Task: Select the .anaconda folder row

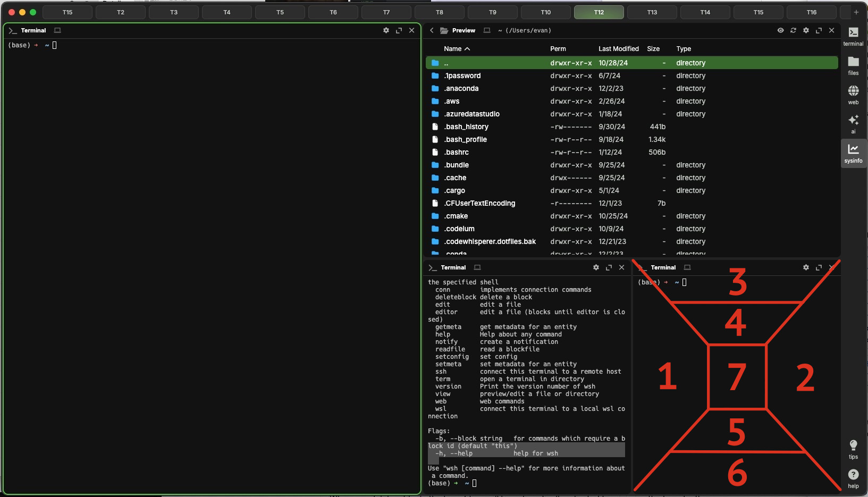Action: (632, 88)
